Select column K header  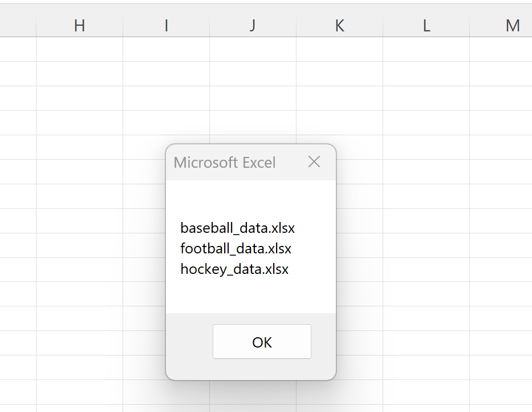(340, 26)
